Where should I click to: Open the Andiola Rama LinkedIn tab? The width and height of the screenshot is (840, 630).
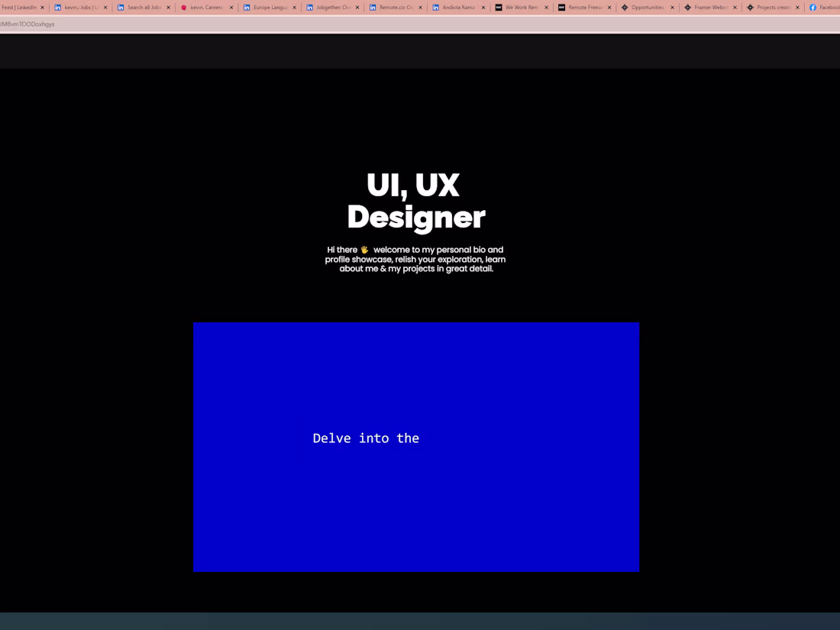pos(458,8)
